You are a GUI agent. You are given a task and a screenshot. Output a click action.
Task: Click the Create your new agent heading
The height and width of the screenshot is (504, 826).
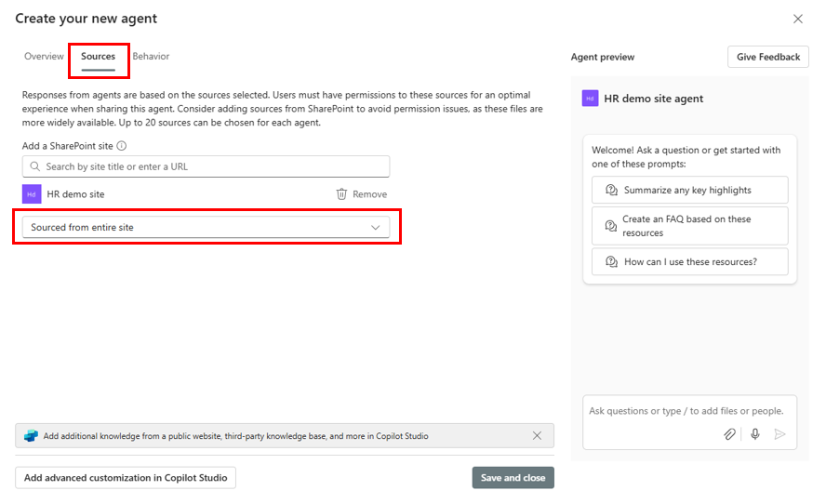[86, 19]
